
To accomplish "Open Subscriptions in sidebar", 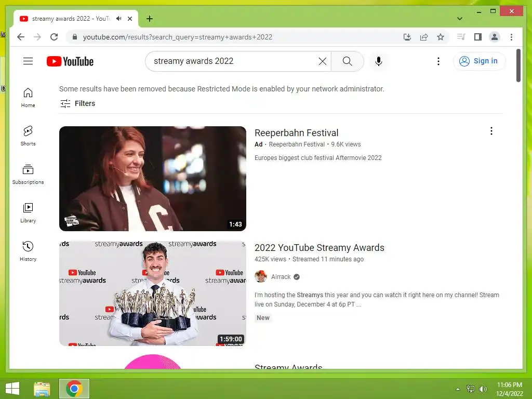I will 28,175.
